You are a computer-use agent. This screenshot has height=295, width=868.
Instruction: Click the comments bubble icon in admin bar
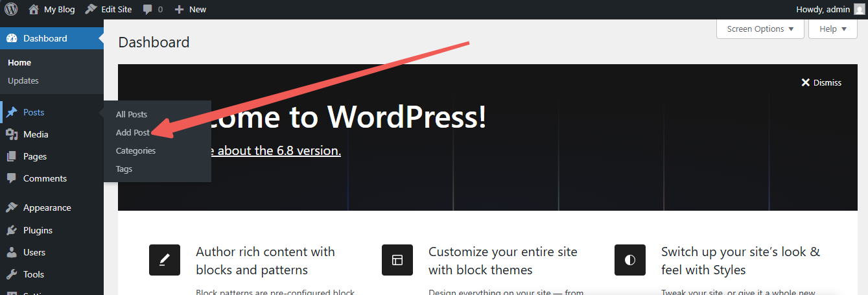click(147, 10)
